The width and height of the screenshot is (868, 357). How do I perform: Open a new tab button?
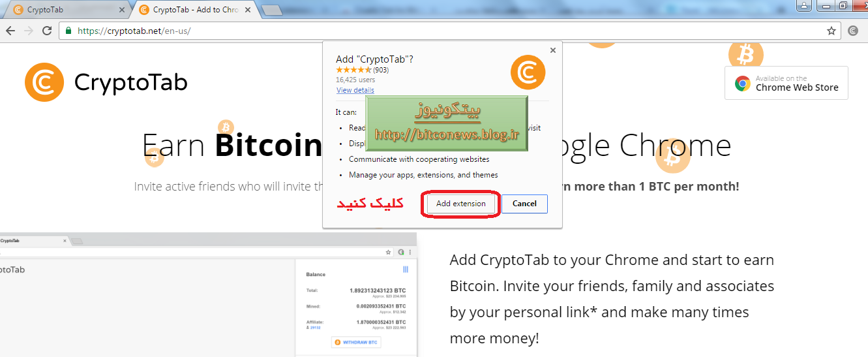click(271, 10)
